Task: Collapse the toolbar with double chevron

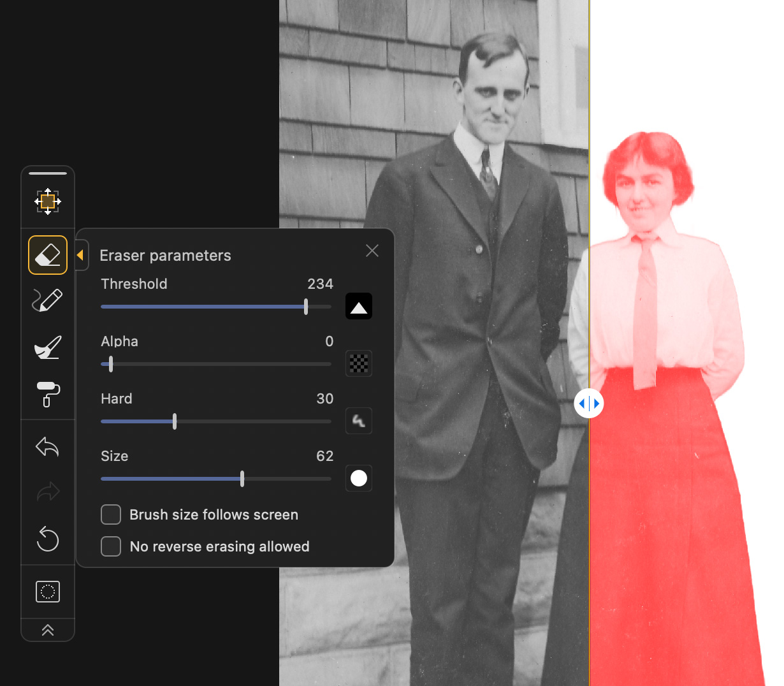Action: (x=48, y=631)
